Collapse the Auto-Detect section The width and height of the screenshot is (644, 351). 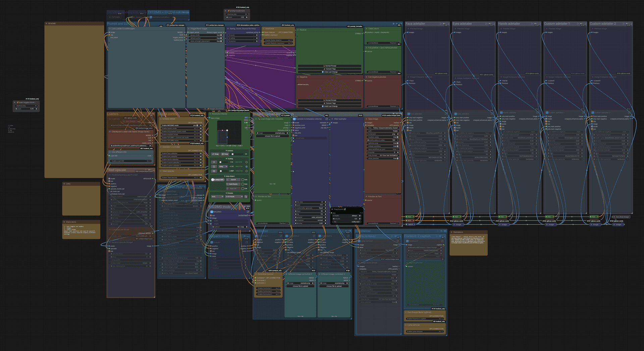(x=229, y=176)
